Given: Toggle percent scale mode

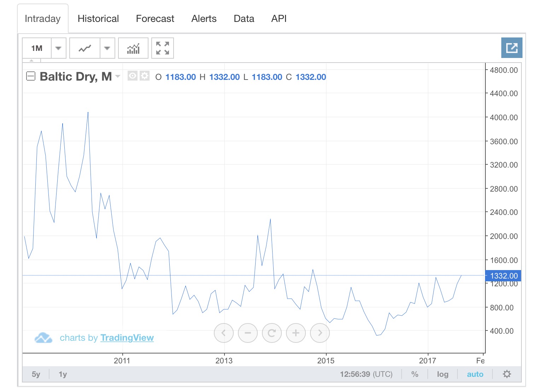Looking at the screenshot, I should tap(415, 374).
